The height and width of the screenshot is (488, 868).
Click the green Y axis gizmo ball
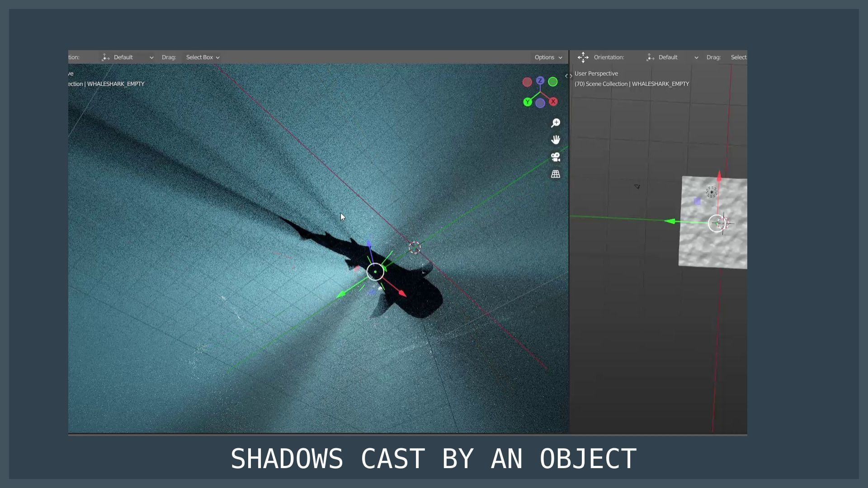(527, 102)
